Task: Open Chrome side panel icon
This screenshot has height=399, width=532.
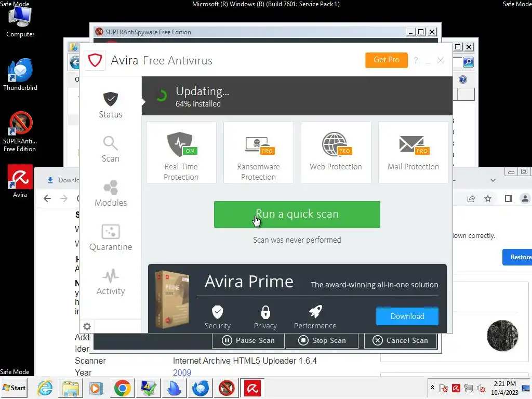Action: coord(508,199)
